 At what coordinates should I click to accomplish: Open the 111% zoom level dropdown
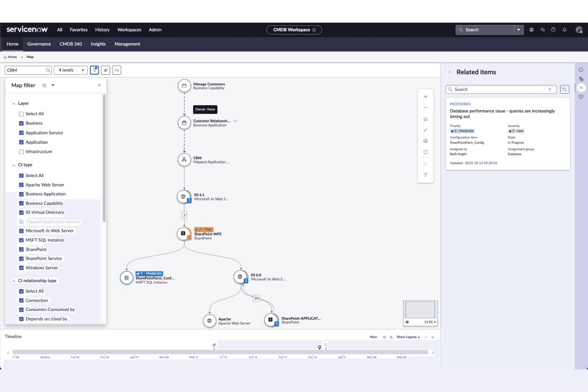pos(430,322)
